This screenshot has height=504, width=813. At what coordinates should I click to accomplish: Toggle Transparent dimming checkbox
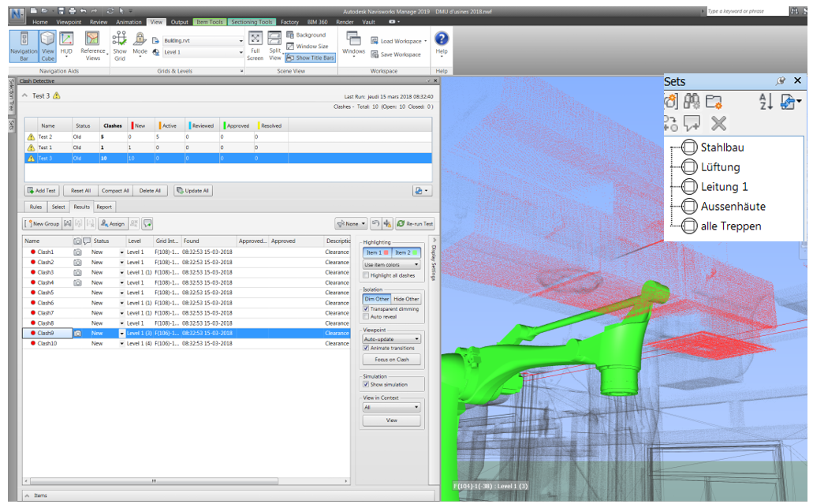coord(367,308)
